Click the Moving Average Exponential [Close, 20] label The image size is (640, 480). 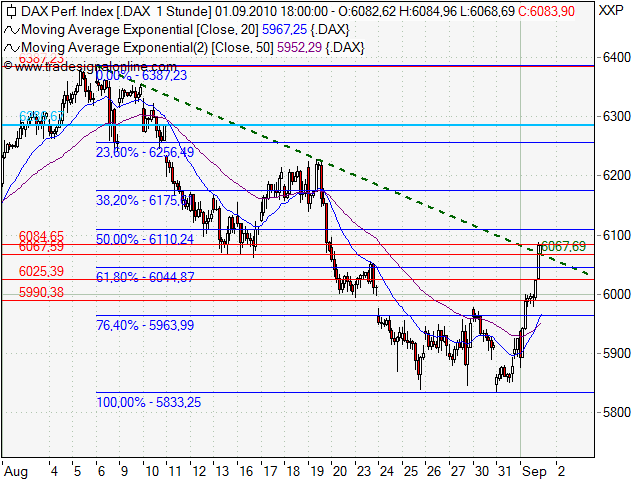click(140, 30)
